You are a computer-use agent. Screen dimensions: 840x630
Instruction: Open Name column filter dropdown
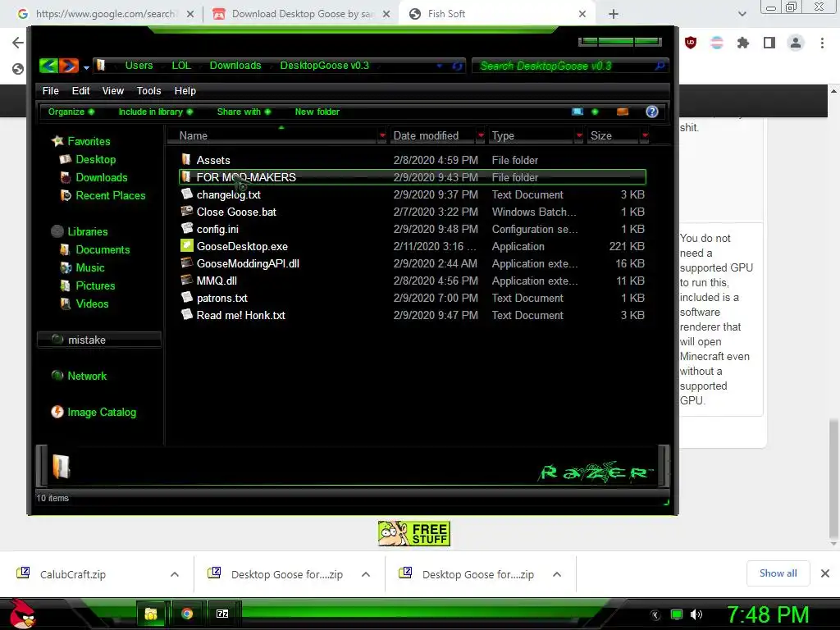[x=382, y=135]
